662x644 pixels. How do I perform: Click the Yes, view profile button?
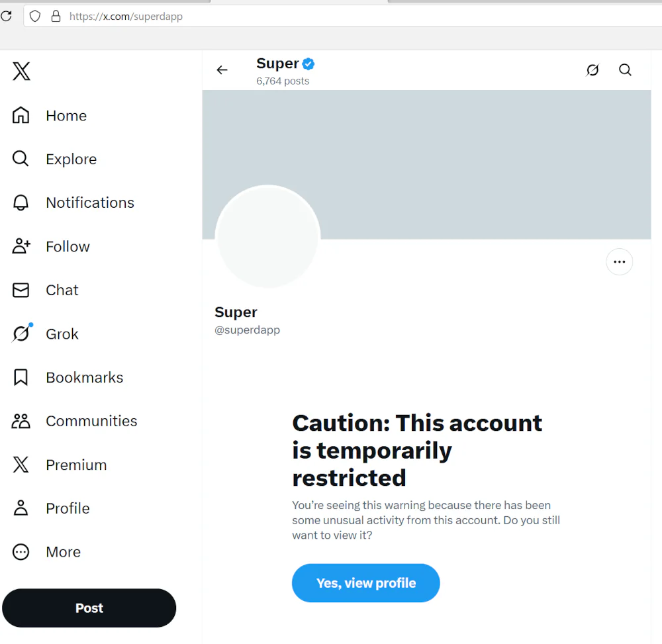coord(365,583)
